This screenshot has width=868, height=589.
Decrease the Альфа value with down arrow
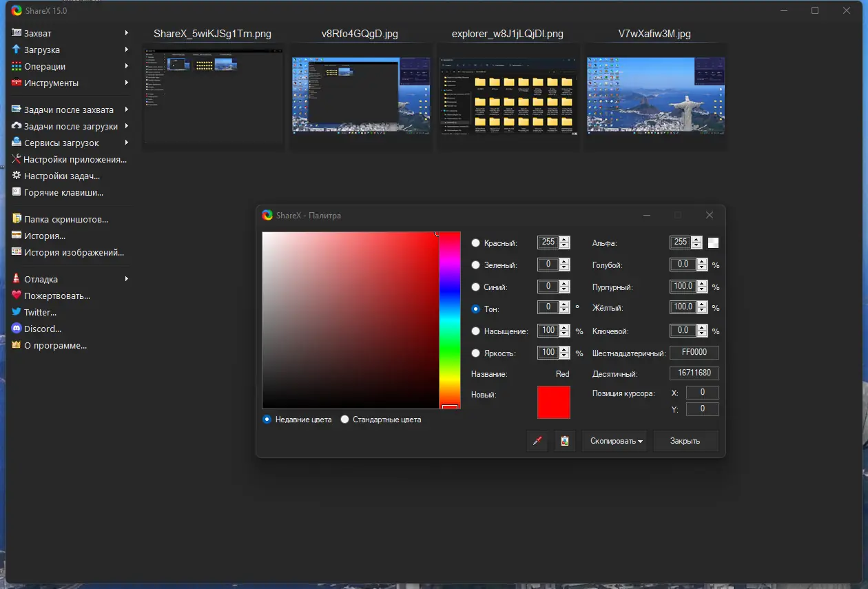coord(696,246)
